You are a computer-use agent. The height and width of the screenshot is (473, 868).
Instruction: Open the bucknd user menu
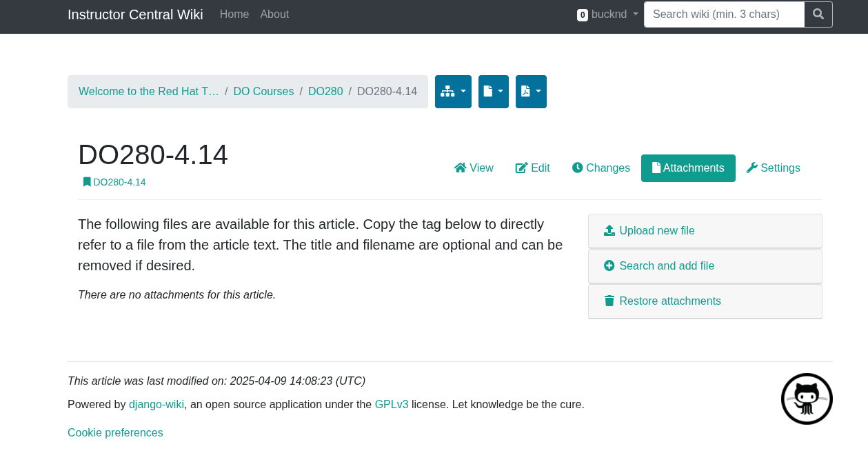tap(615, 14)
